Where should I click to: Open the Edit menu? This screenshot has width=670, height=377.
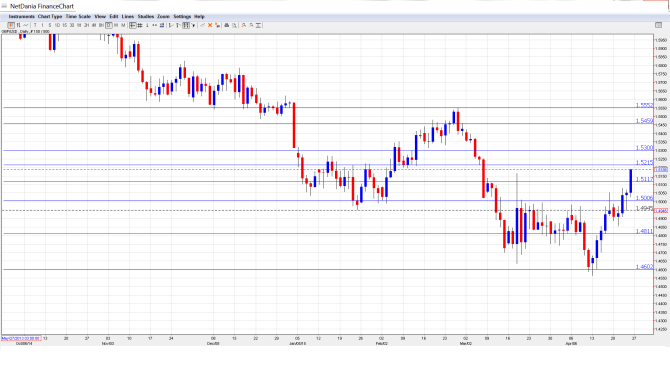pyautogui.click(x=114, y=17)
